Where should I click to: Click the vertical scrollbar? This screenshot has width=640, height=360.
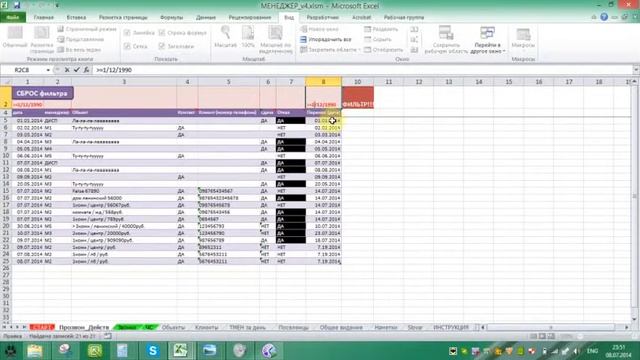[x=634, y=200]
